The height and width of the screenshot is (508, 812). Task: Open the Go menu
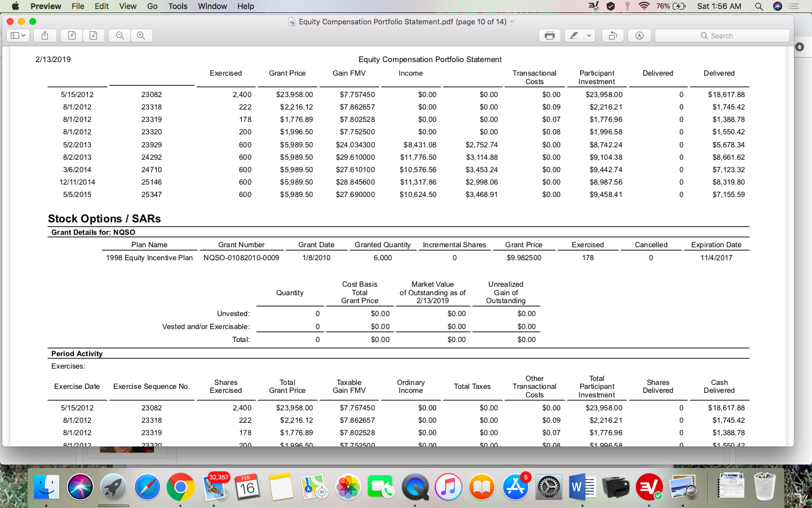pos(152,6)
